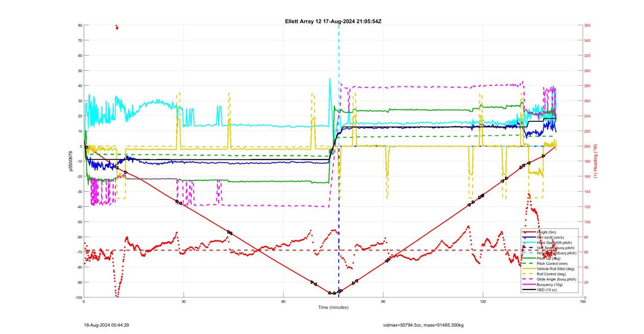Click the '-90' tick on left axis
The image size is (644, 334).
[78, 282]
